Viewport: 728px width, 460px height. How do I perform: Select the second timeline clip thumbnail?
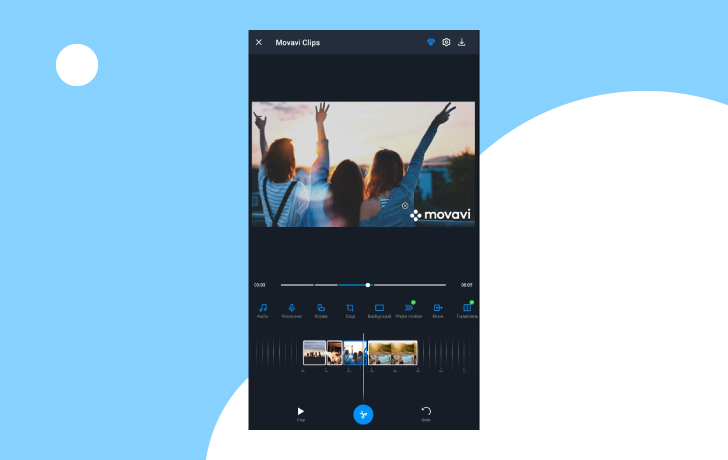pos(335,353)
